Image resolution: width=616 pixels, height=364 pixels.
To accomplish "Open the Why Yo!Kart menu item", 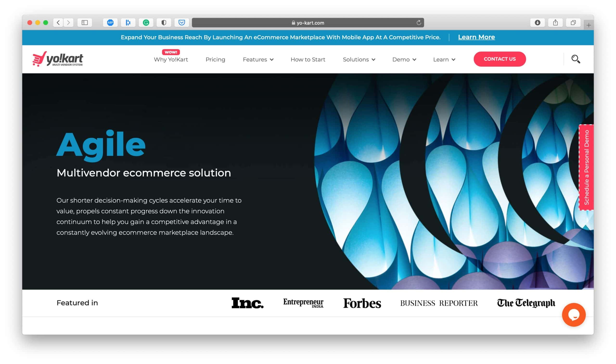I will pos(170,59).
